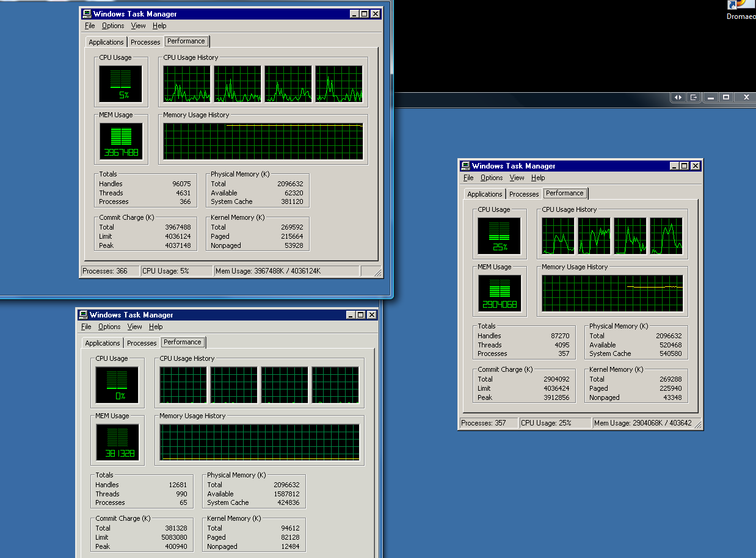Click title bar icon of Task Manager with 366 processes
Screen dimensions: 756x558
[x=87, y=14]
